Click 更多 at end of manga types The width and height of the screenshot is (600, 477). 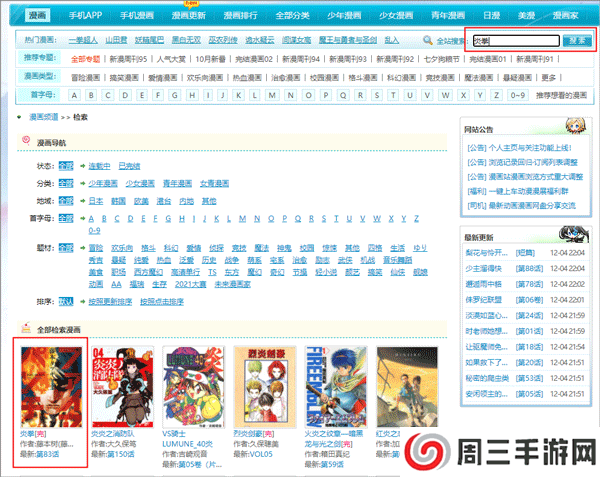[548, 78]
